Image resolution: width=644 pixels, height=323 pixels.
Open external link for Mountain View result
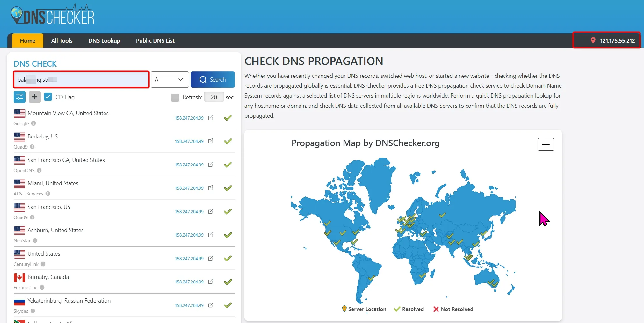pyautogui.click(x=211, y=118)
